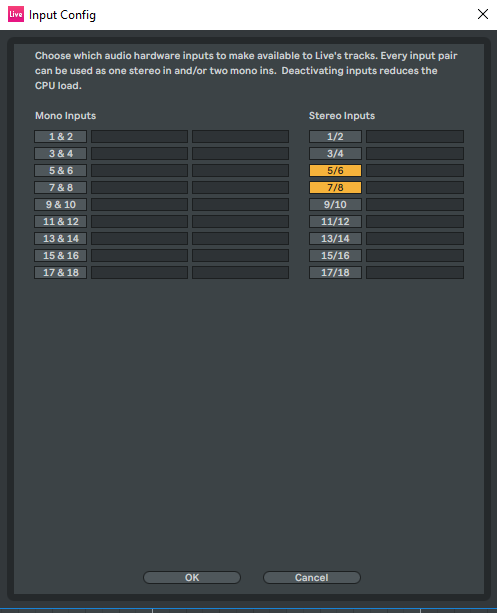Confirm input configuration with OK
Viewport: 497px width, 613px height.
pyautogui.click(x=192, y=577)
